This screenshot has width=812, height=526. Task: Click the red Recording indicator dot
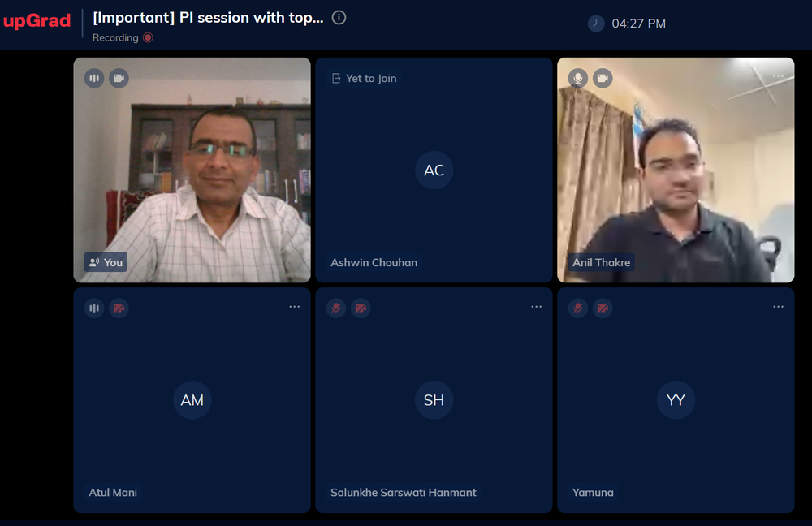[148, 38]
